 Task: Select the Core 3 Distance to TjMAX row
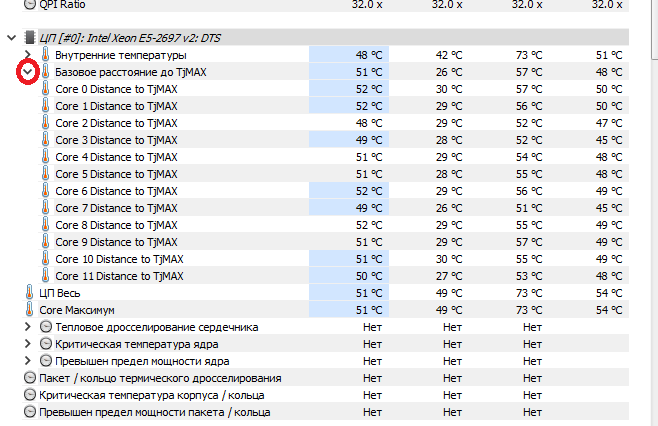[116, 140]
